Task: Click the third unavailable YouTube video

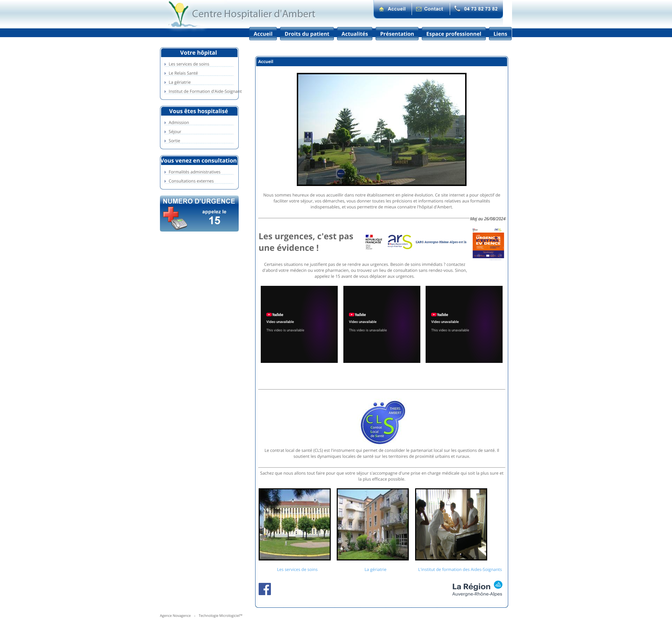Action: pyautogui.click(x=464, y=324)
